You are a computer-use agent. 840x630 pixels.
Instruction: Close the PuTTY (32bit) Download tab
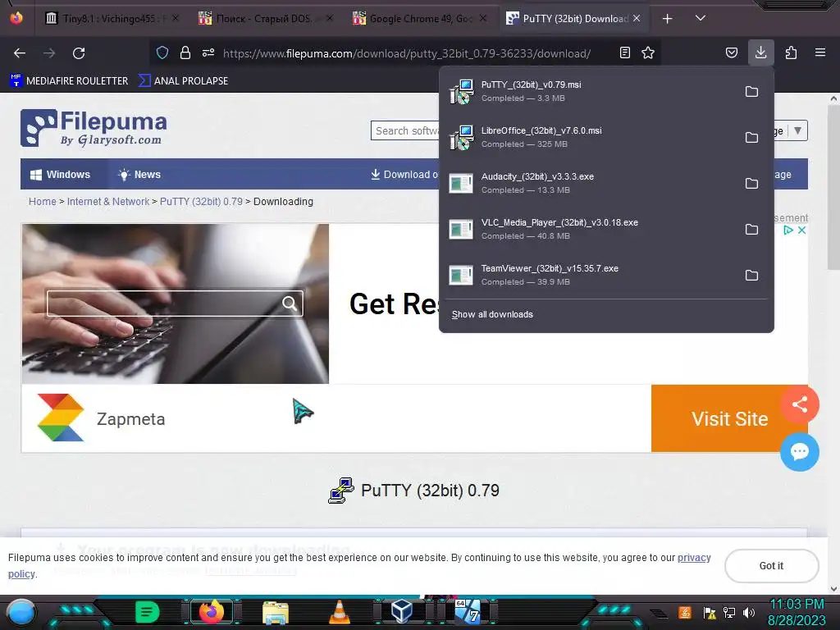point(637,19)
